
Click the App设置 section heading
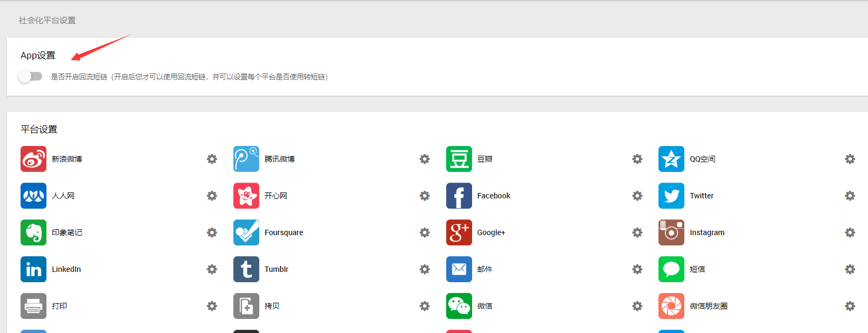38,55
